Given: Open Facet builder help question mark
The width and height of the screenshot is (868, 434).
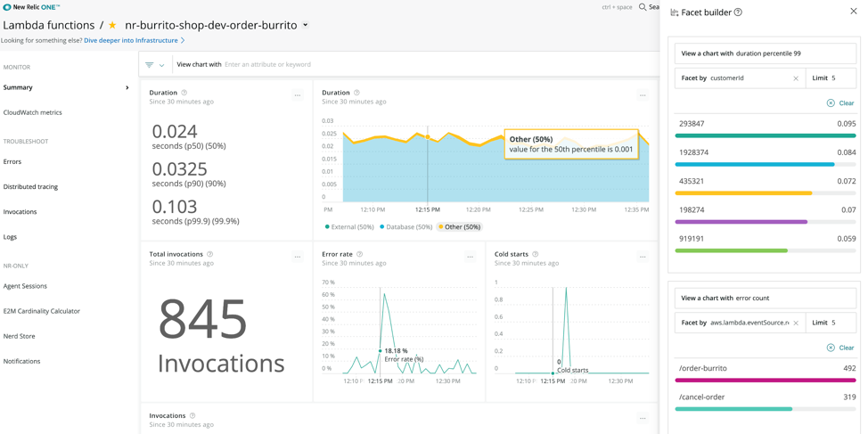Looking at the screenshot, I should click(738, 12).
